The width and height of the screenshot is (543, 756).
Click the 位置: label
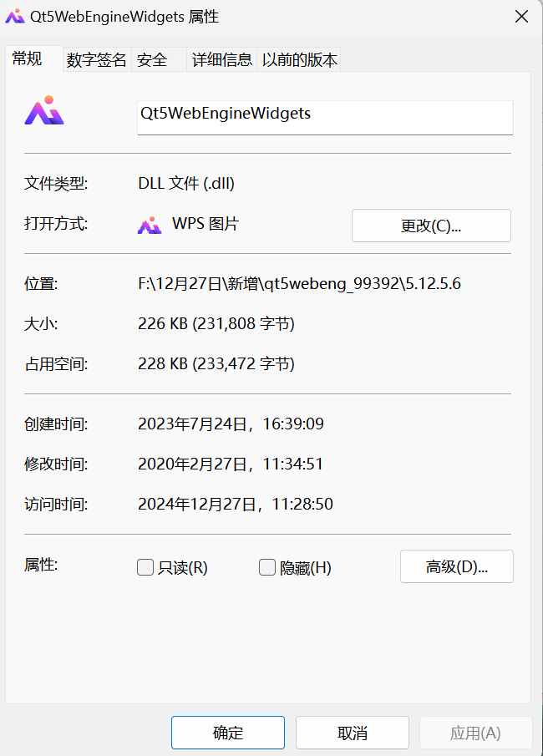coord(41,283)
